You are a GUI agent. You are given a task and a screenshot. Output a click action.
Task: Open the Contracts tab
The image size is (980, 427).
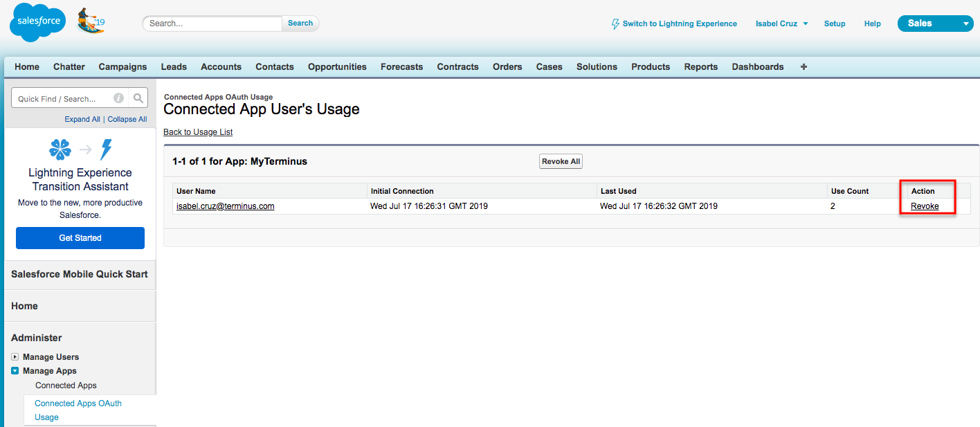(x=457, y=67)
